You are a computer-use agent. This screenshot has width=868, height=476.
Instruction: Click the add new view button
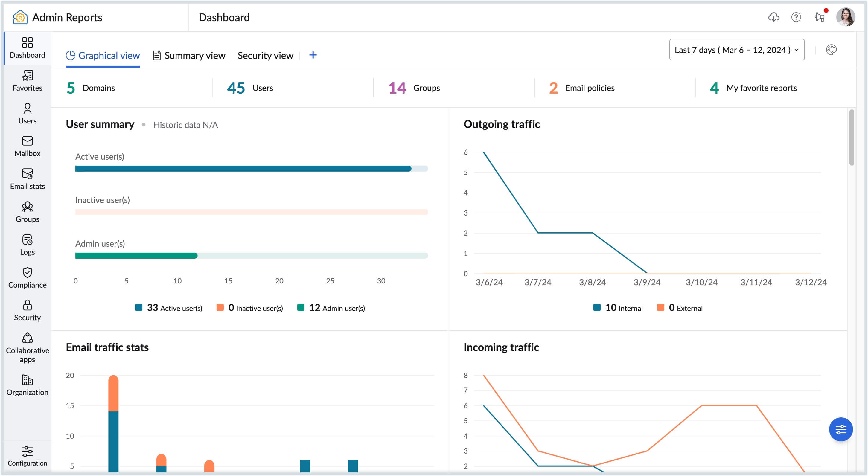click(x=313, y=54)
